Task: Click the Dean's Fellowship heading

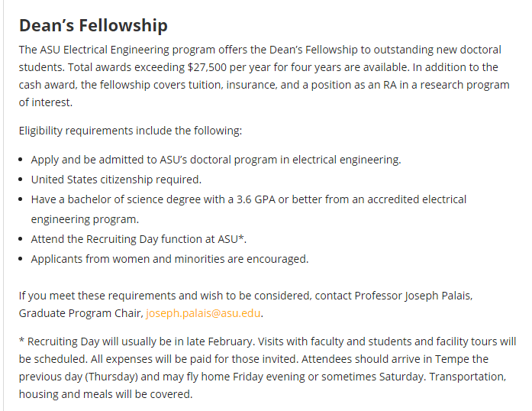Action: 93,25
